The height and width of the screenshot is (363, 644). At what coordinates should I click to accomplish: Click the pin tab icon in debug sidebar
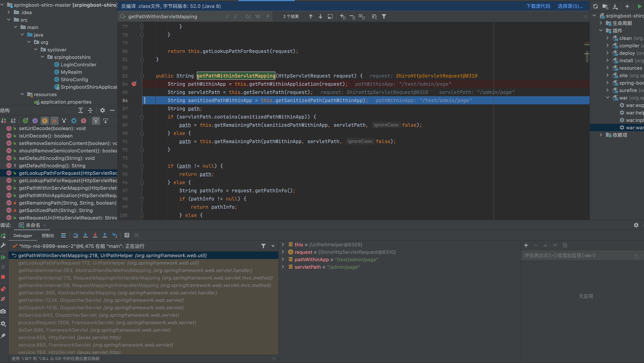click(x=3, y=336)
